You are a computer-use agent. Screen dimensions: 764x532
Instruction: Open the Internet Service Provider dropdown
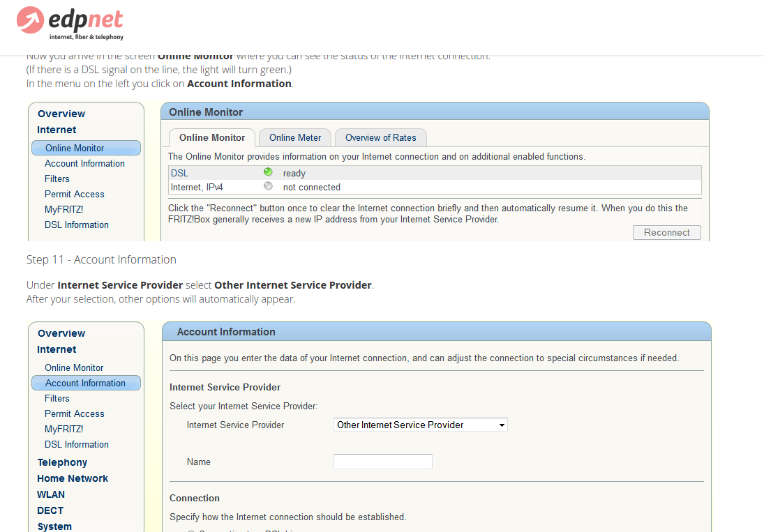tap(420, 425)
